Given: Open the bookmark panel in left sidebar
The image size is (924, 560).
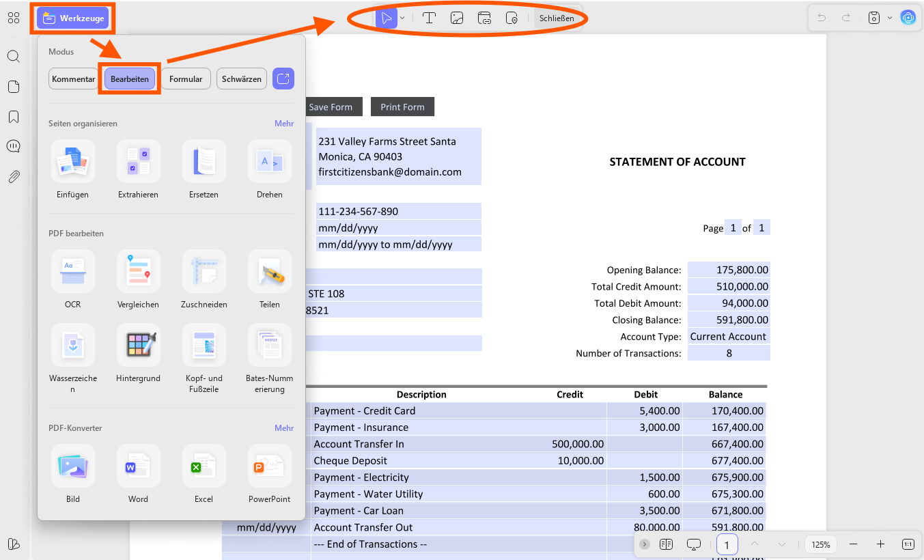Looking at the screenshot, I should 14,117.
